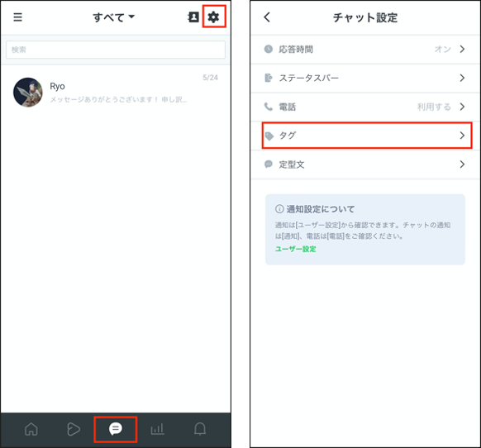Open Ryo's profile picture

pos(28,93)
